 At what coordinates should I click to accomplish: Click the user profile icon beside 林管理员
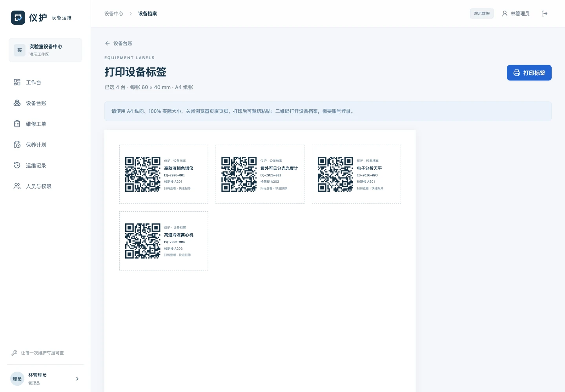(505, 14)
